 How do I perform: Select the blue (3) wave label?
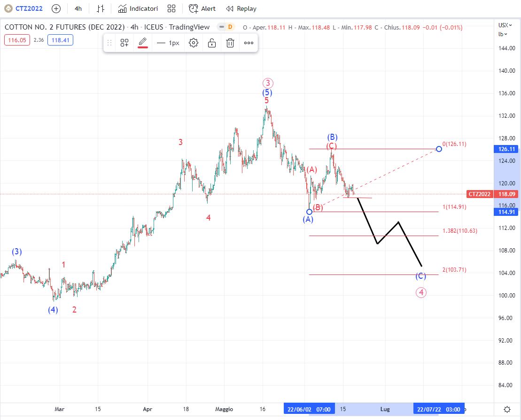point(17,252)
